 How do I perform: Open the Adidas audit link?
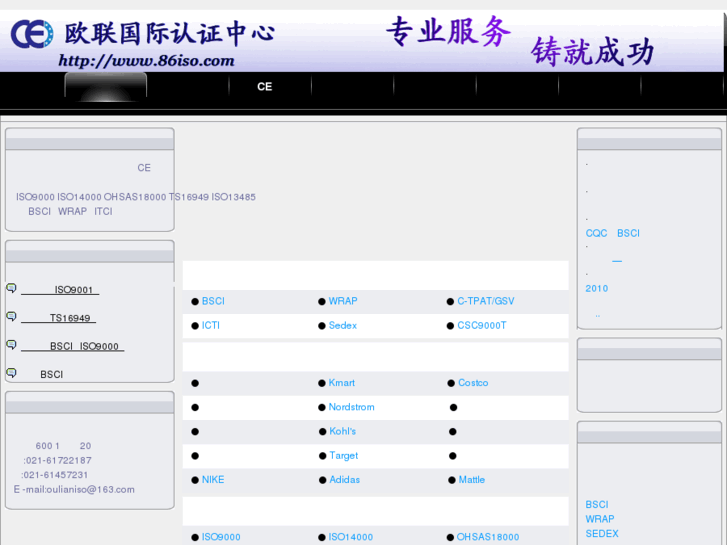344,480
